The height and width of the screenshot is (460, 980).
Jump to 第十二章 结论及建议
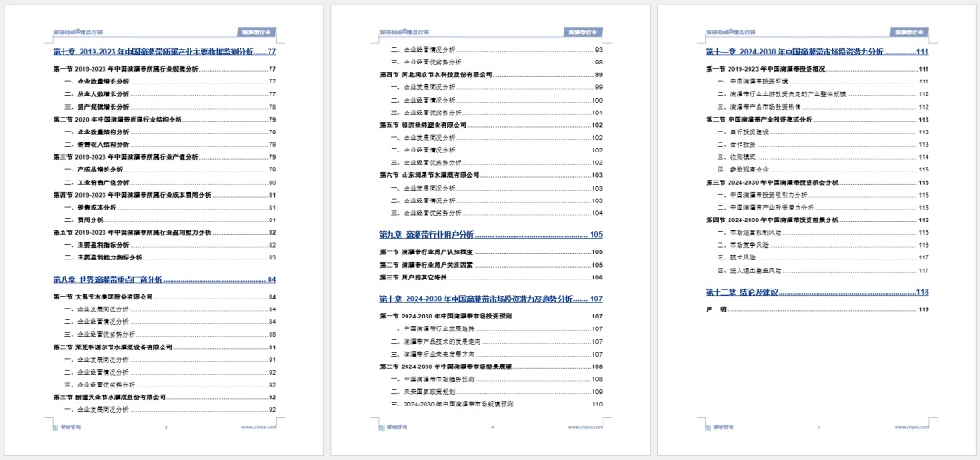pyautogui.click(x=818, y=292)
